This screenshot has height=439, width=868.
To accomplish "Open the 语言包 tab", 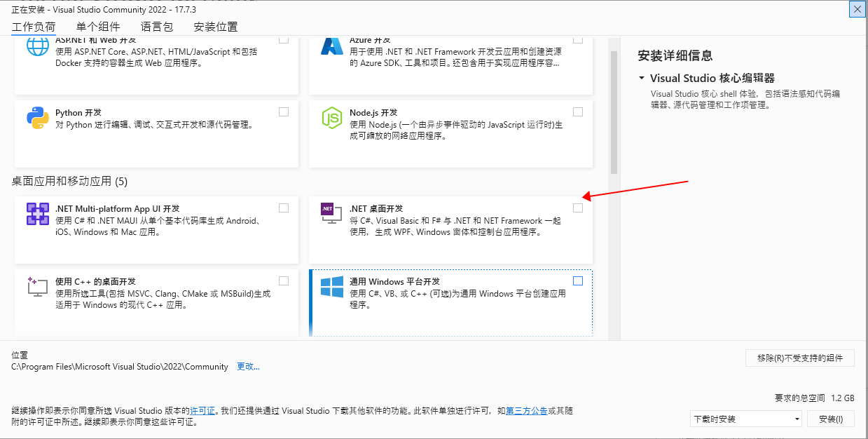I will point(156,27).
